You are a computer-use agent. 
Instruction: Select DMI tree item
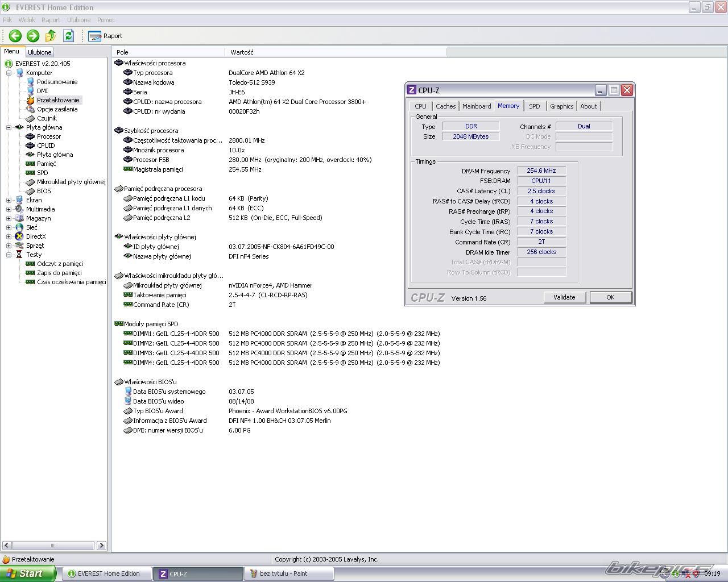tap(43, 91)
